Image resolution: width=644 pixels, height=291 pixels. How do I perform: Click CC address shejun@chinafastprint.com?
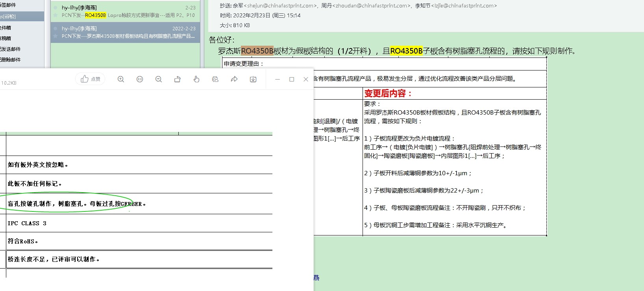[x=280, y=6]
